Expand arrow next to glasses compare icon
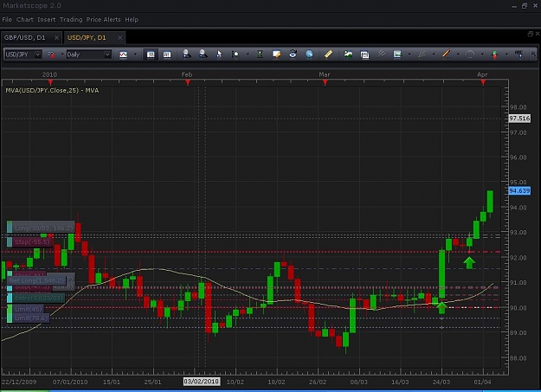Viewport: 541px width, 392px height. (x=62, y=55)
